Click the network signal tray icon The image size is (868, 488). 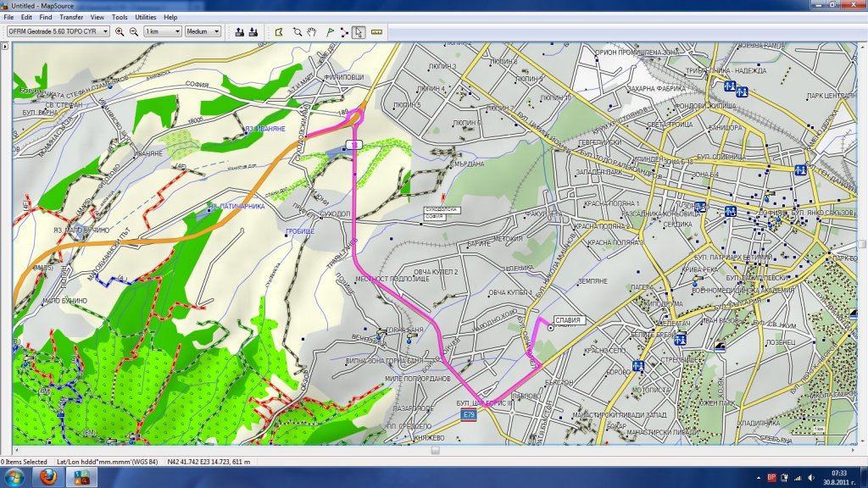pos(798,478)
